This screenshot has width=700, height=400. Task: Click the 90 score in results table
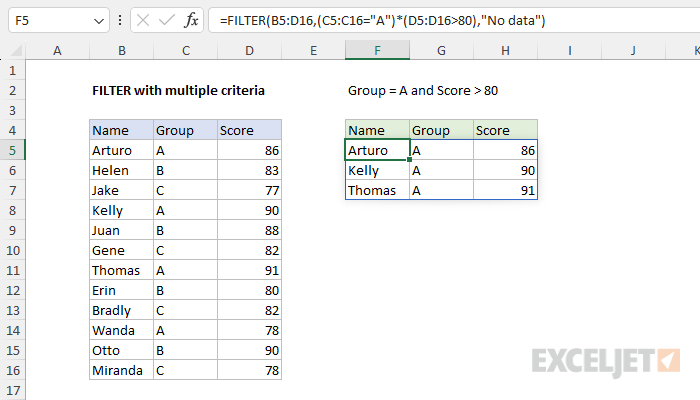coord(505,171)
